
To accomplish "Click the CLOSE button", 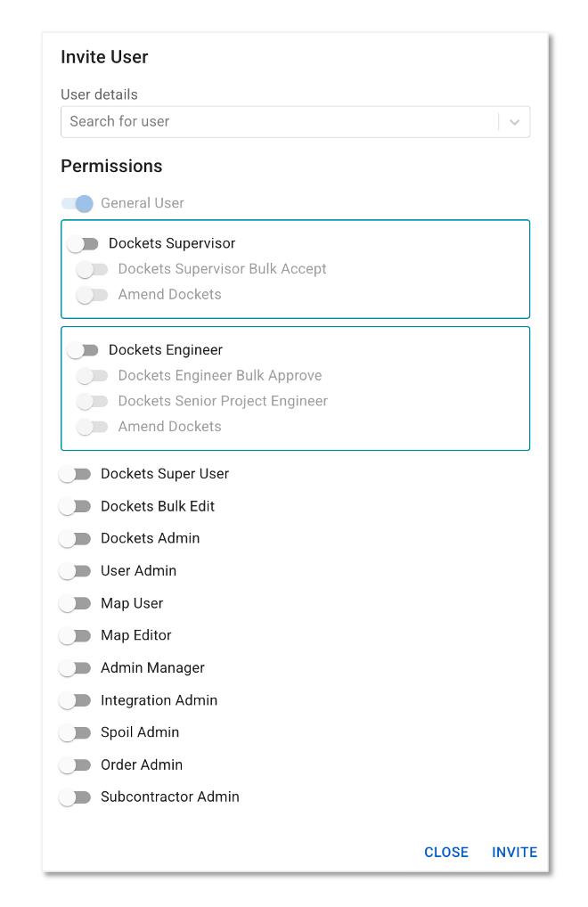I will pyautogui.click(x=446, y=852).
